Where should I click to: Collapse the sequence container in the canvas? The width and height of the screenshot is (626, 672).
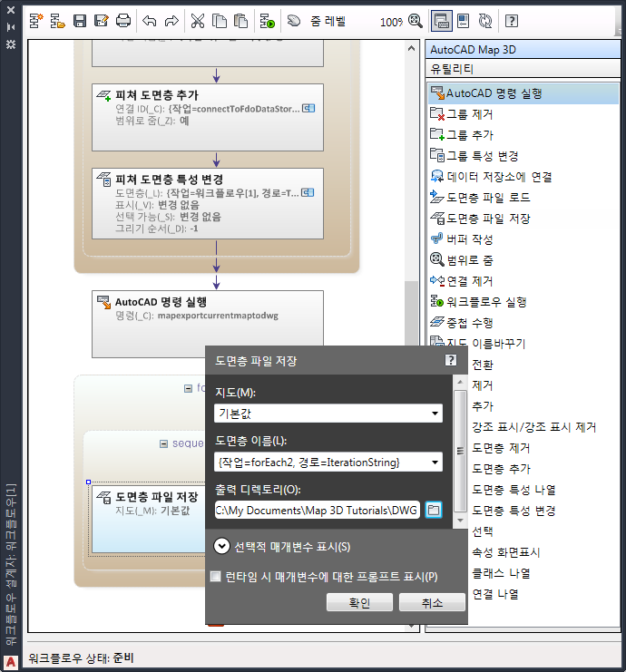click(163, 443)
